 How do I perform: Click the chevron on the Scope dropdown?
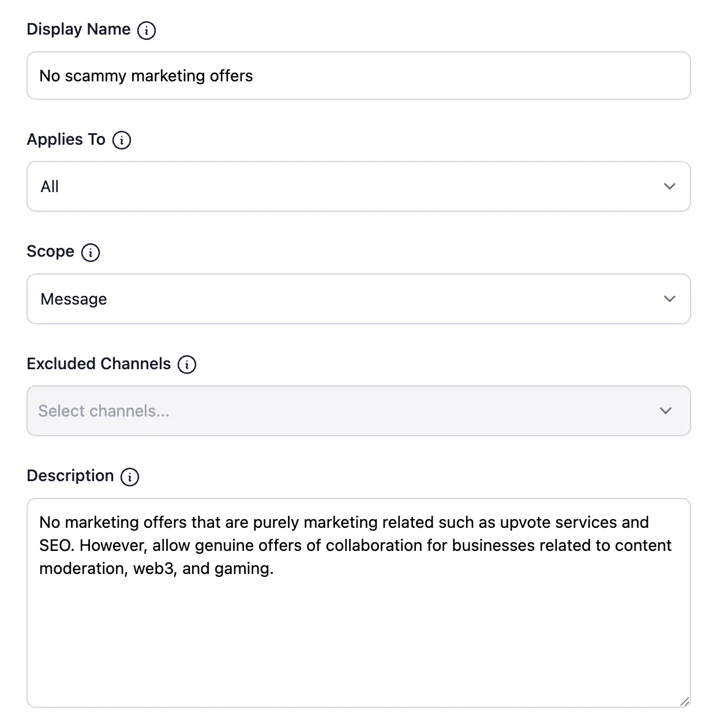click(669, 299)
